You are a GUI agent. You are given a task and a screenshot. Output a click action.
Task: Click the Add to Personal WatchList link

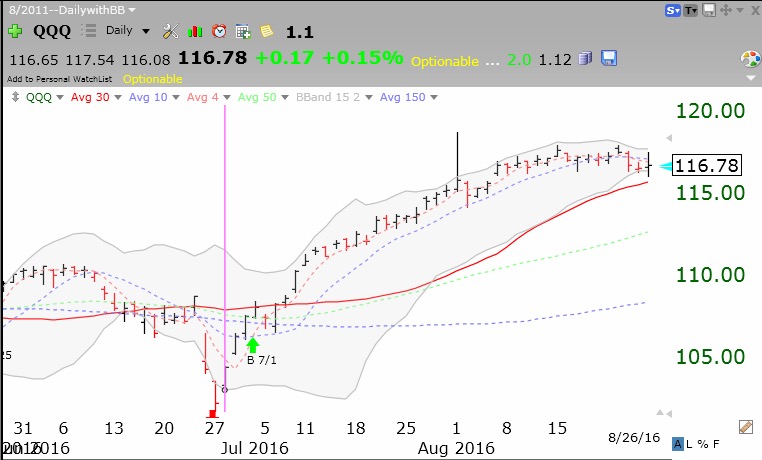[59, 79]
